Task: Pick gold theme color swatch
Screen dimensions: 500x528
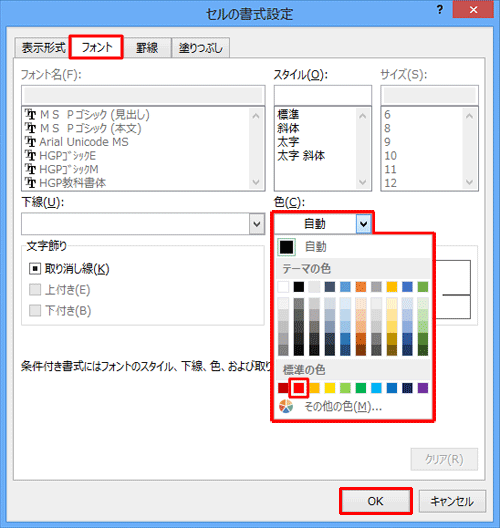Action: point(392,287)
